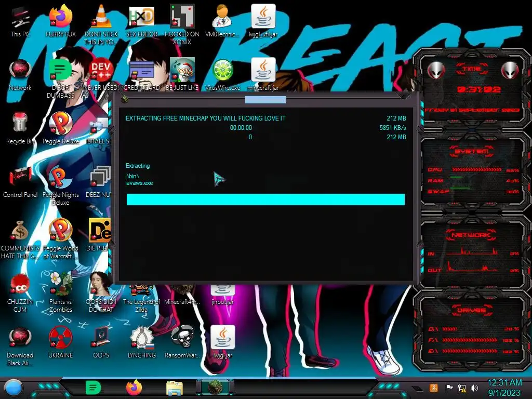Open Firefox from the taskbar
Image resolution: width=532 pixels, height=399 pixels.
[x=134, y=388]
